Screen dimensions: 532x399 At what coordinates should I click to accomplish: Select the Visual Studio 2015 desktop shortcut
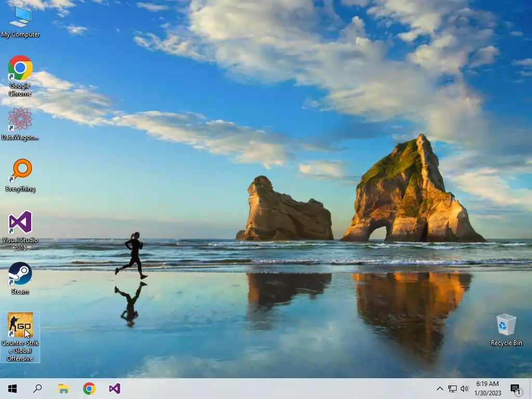coord(20,230)
